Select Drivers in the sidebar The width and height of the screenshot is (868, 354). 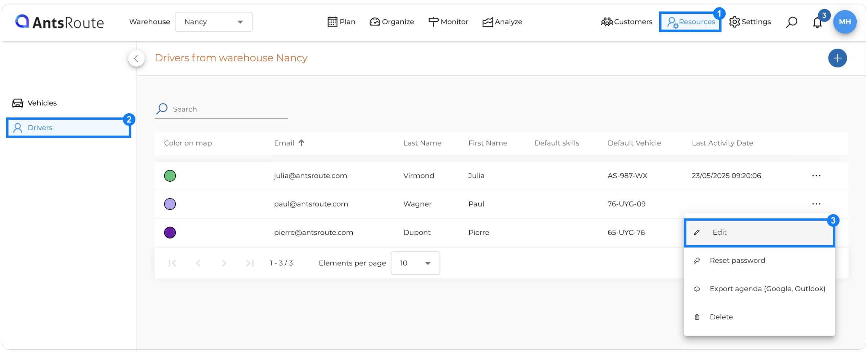(x=68, y=128)
